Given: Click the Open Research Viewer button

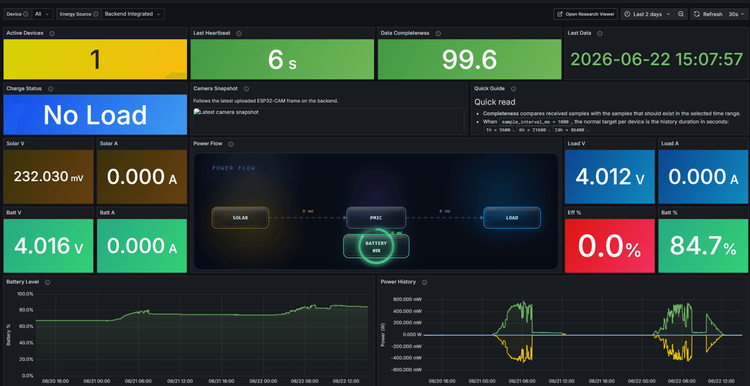Looking at the screenshot, I should tap(585, 14).
